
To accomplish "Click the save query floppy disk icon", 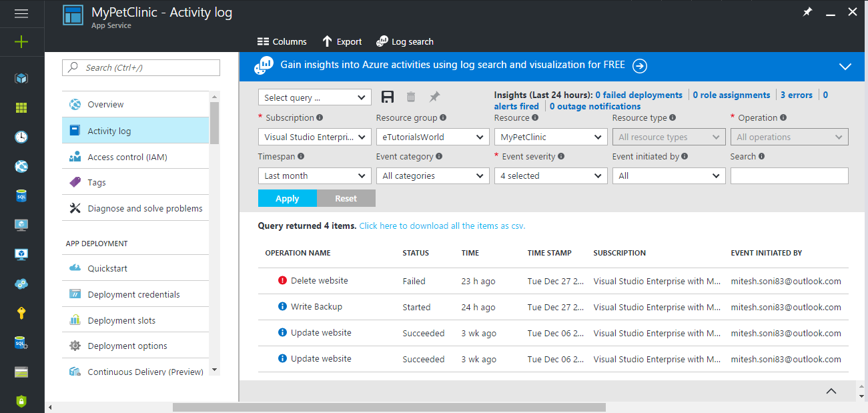I will (388, 97).
